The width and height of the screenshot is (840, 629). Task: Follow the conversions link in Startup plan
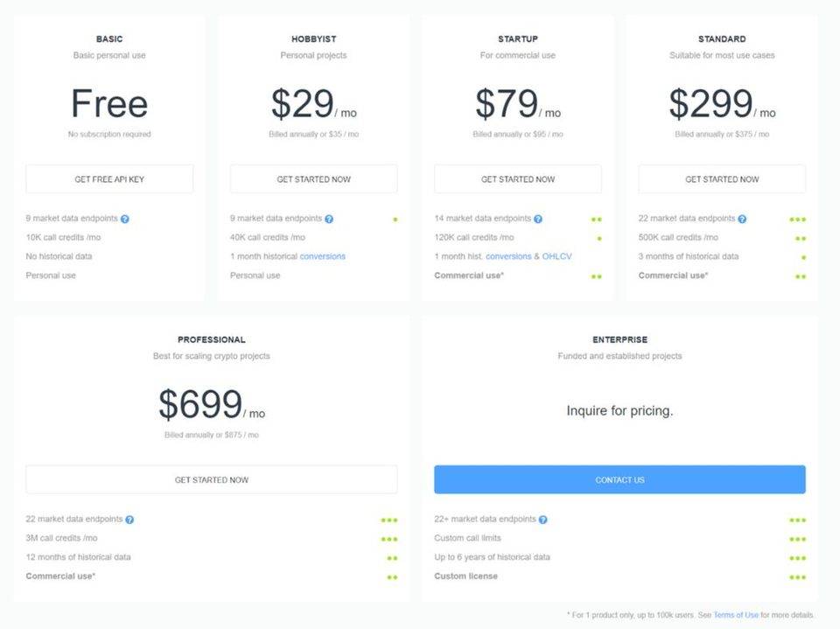[508, 256]
